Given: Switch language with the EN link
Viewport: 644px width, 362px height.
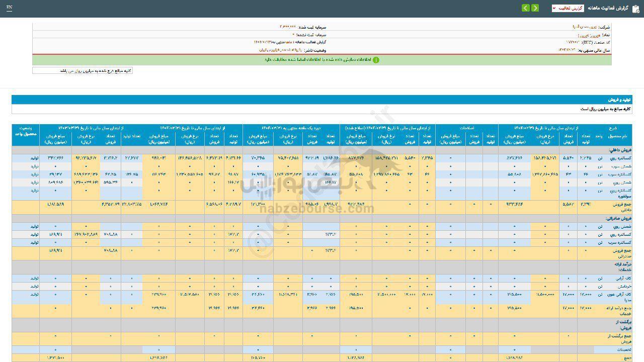Looking at the screenshot, I should tap(10, 8).
